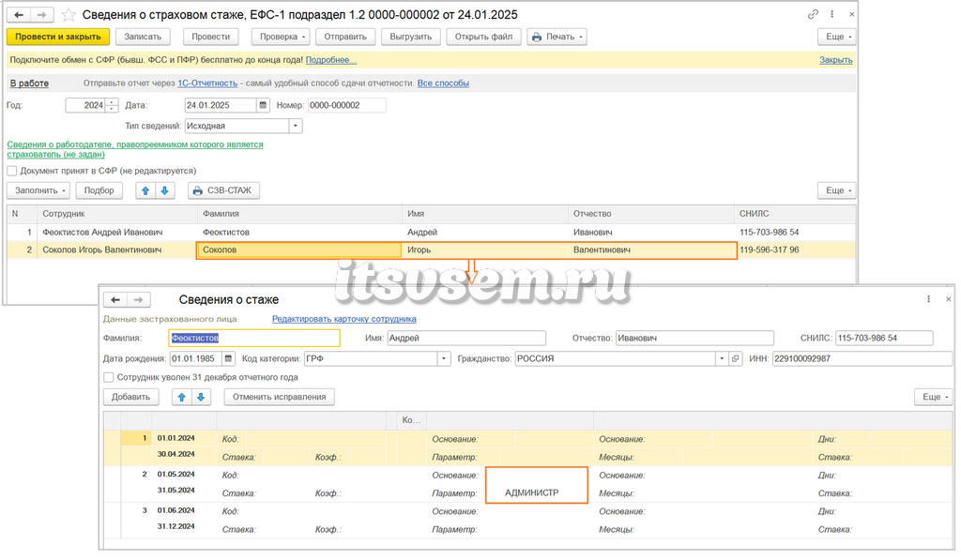Click the Отправить button
Image resolution: width=961 pixels, height=560 pixels.
point(345,37)
